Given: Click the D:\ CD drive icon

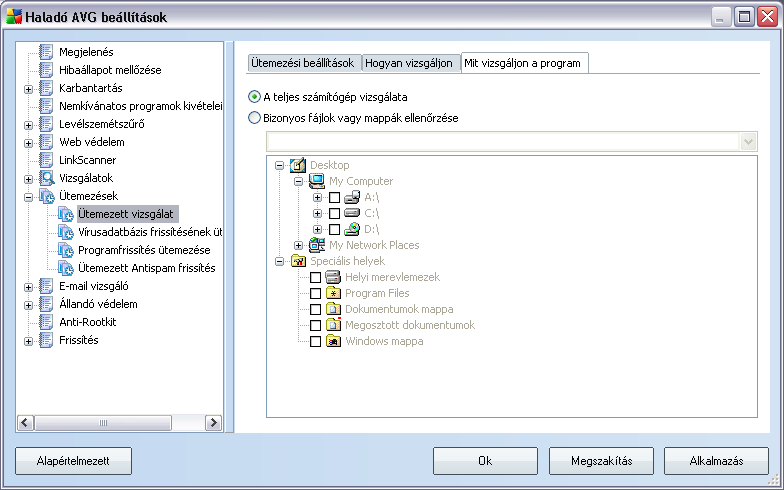Looking at the screenshot, I should [x=352, y=229].
